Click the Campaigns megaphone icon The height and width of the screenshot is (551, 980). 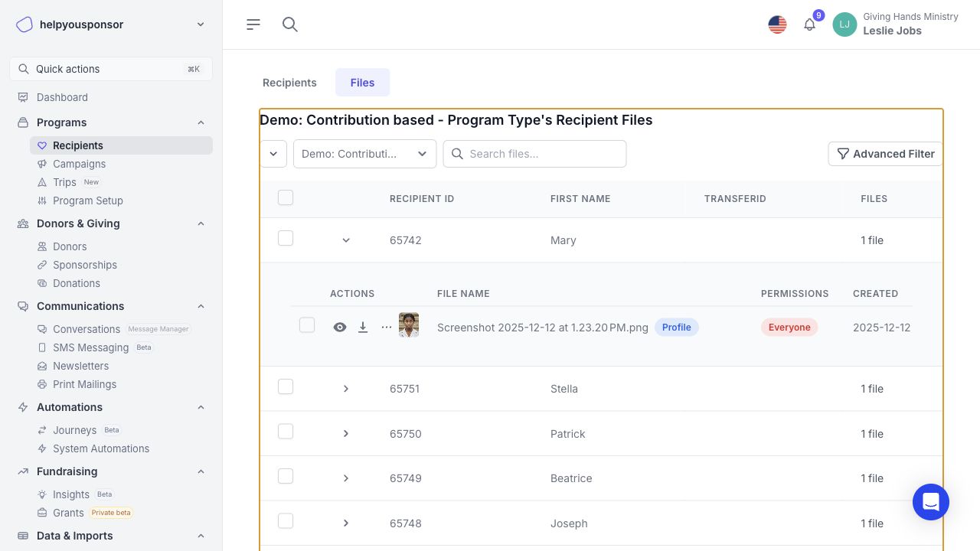pyautogui.click(x=42, y=164)
